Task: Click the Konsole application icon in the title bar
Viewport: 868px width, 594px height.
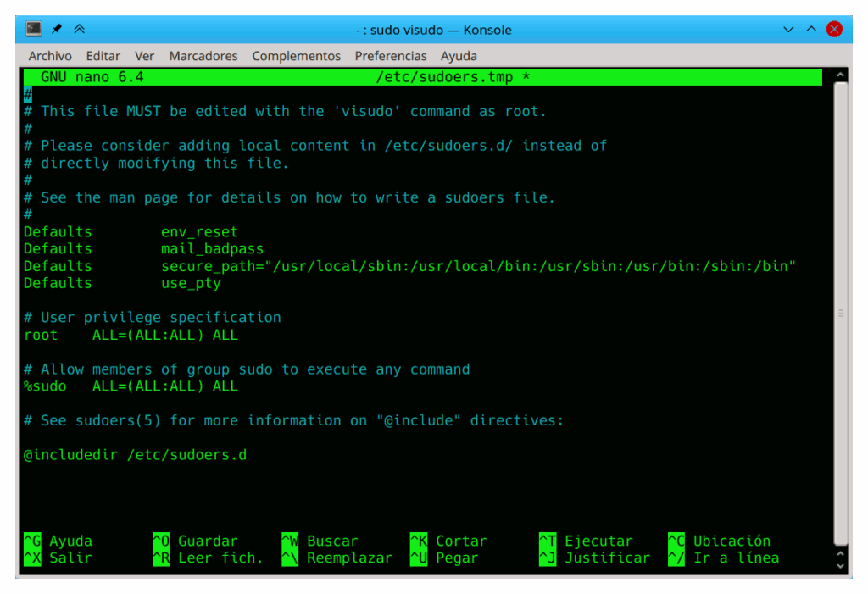Action: [x=32, y=28]
